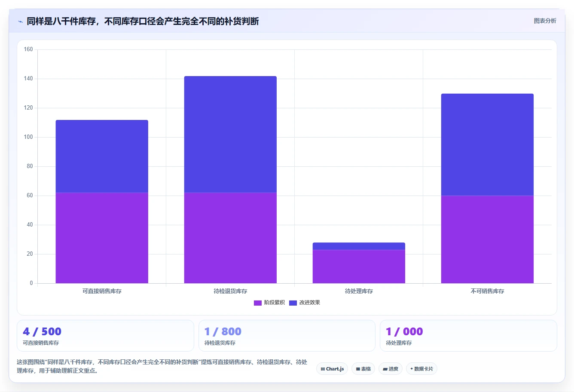Click the y-axis value 80
The height and width of the screenshot is (392, 574).
[x=30, y=166]
